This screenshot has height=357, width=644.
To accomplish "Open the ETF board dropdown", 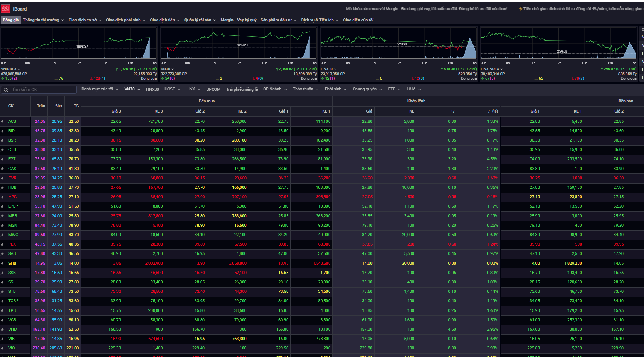I will coord(394,89).
